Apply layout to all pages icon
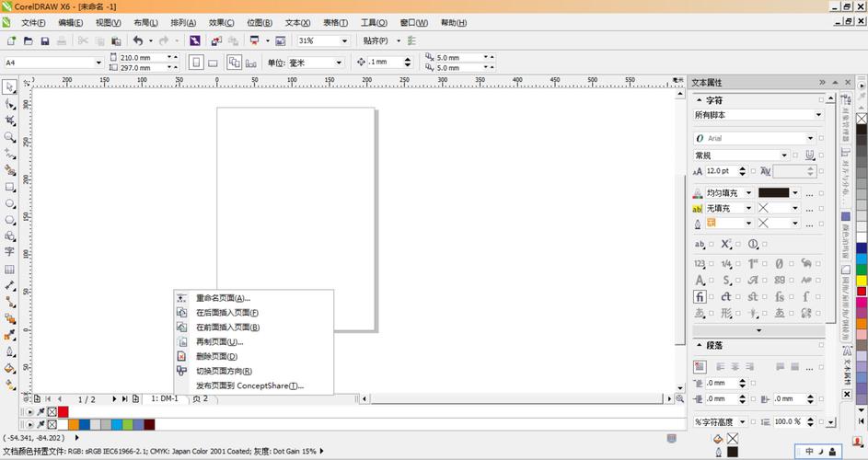 pyautogui.click(x=234, y=63)
